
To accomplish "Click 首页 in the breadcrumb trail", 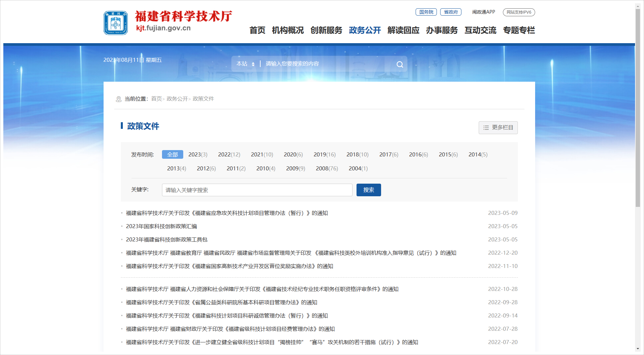I will click(156, 99).
